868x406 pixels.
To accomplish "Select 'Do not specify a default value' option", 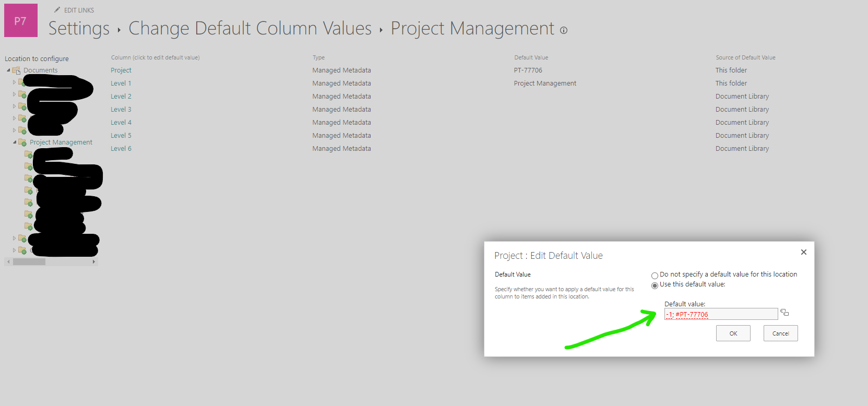I will 655,275.
